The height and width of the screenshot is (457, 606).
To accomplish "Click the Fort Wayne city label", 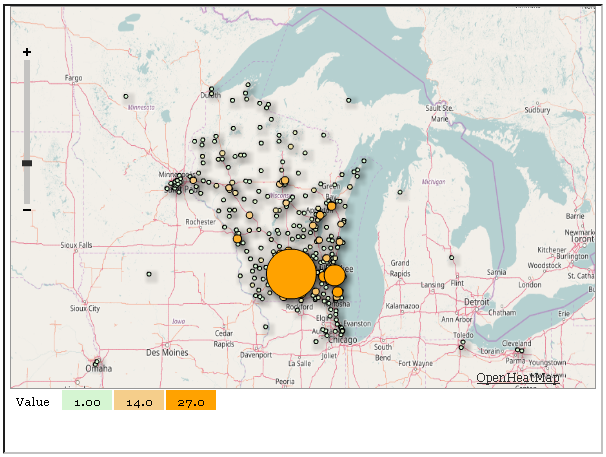I will [x=415, y=363].
